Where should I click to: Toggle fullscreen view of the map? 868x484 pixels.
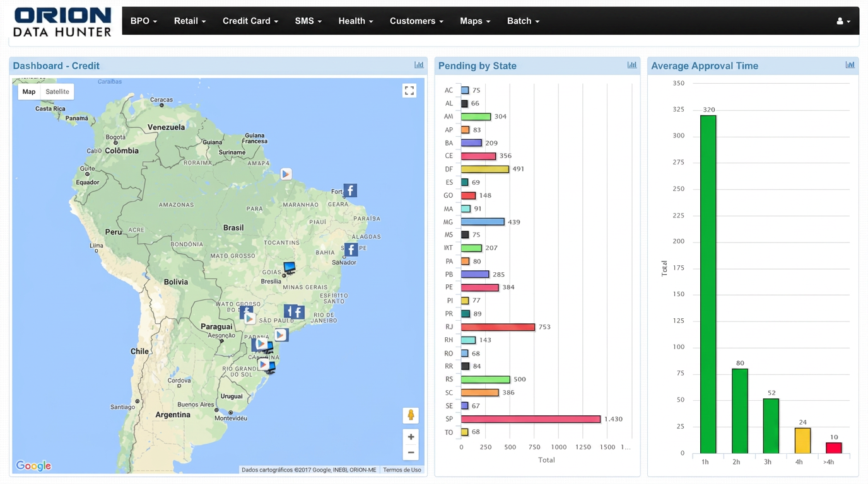(x=409, y=91)
